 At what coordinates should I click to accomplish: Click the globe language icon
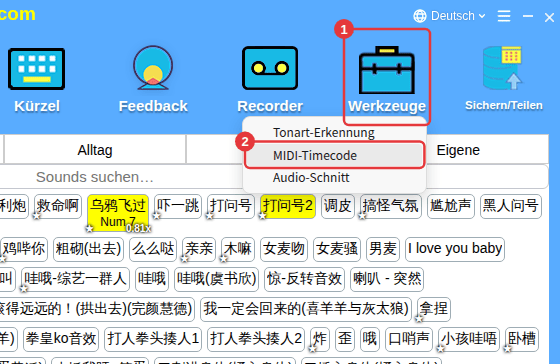coord(420,16)
